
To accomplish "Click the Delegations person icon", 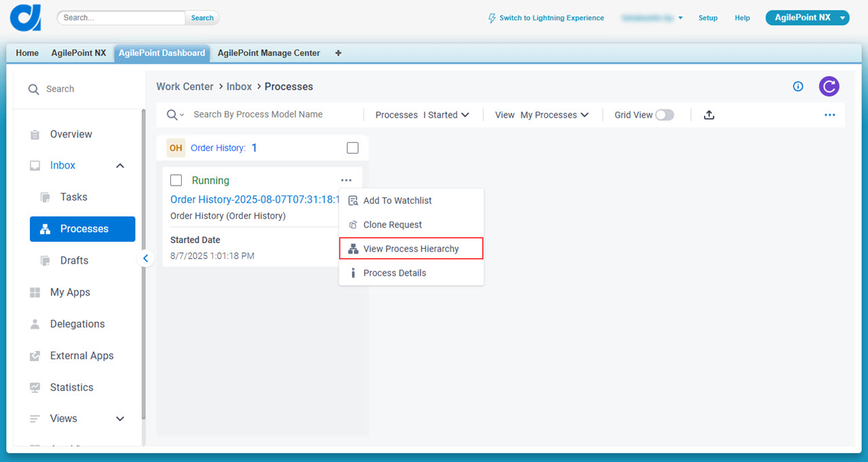I will [x=35, y=324].
